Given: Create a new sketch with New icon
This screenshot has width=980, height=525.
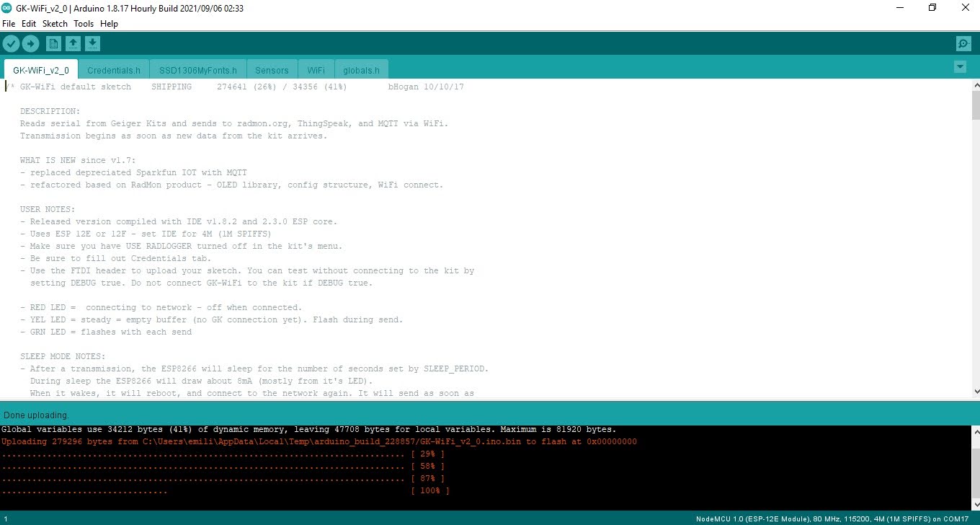Looking at the screenshot, I should click(53, 44).
